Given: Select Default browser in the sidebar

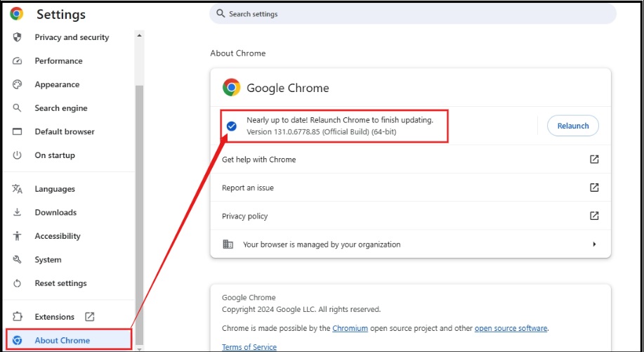Looking at the screenshot, I should tap(65, 131).
